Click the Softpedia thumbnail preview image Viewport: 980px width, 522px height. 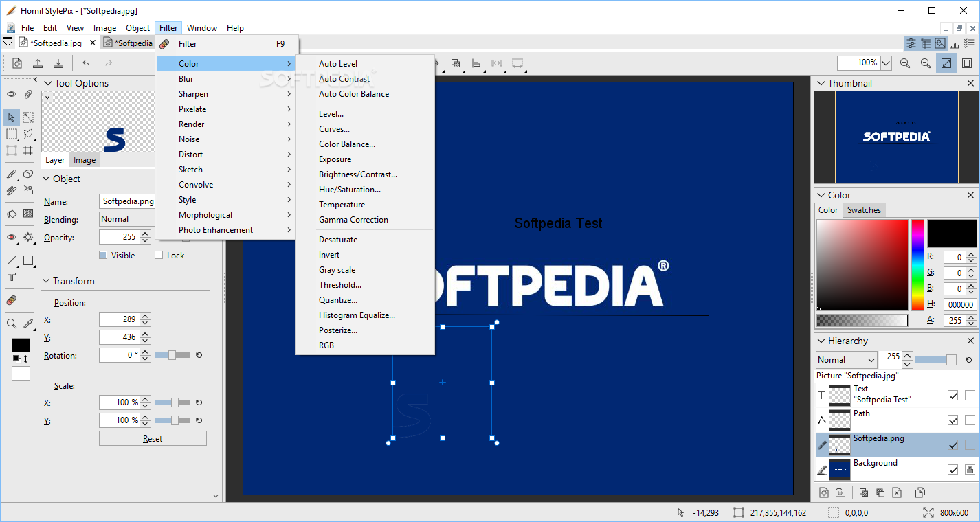[x=896, y=137]
